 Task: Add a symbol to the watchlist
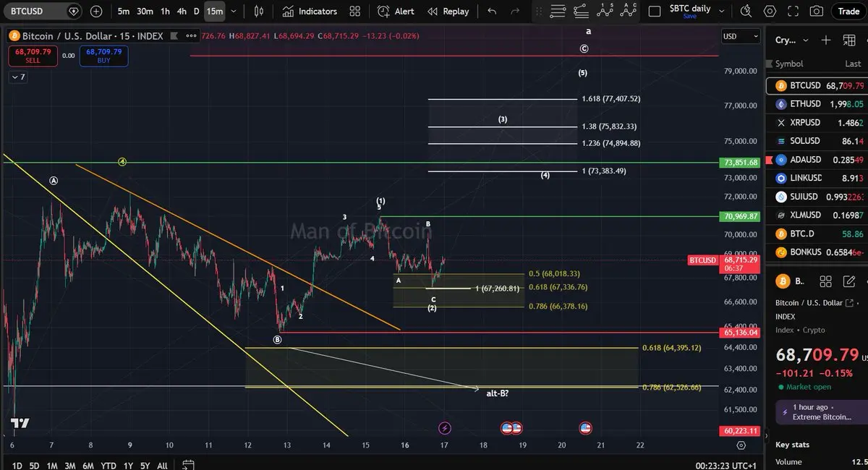click(827, 40)
